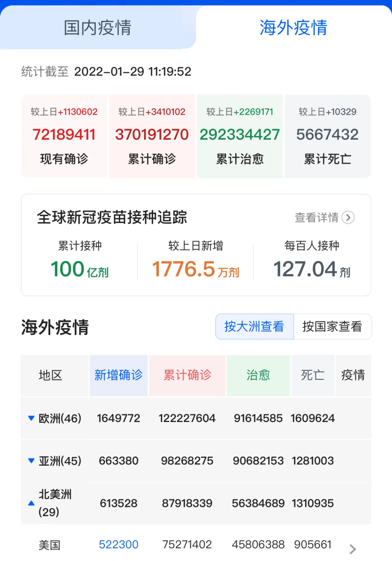The width and height of the screenshot is (392, 561).
Task: Sort by 新增确诊 column header
Action: coord(119,375)
